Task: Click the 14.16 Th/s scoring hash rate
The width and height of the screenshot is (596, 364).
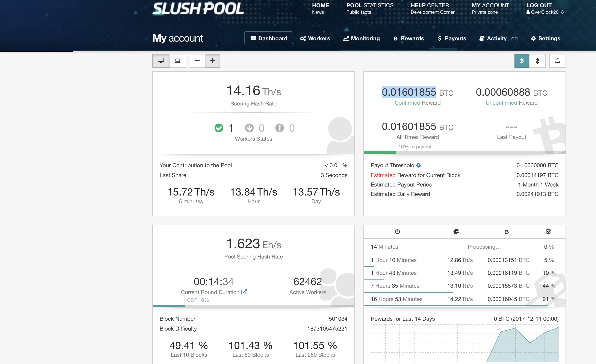Action: pos(254,91)
